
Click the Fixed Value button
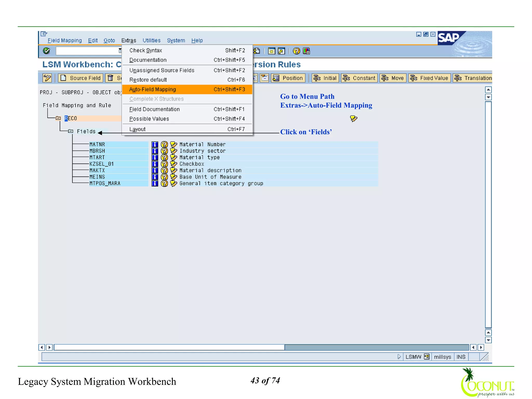(430, 78)
